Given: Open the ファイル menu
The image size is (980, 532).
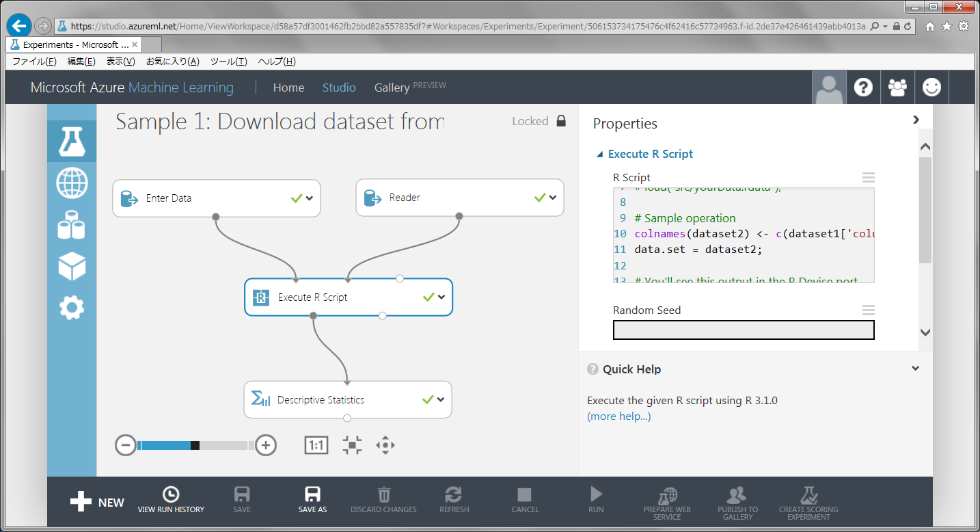Looking at the screenshot, I should (34, 62).
